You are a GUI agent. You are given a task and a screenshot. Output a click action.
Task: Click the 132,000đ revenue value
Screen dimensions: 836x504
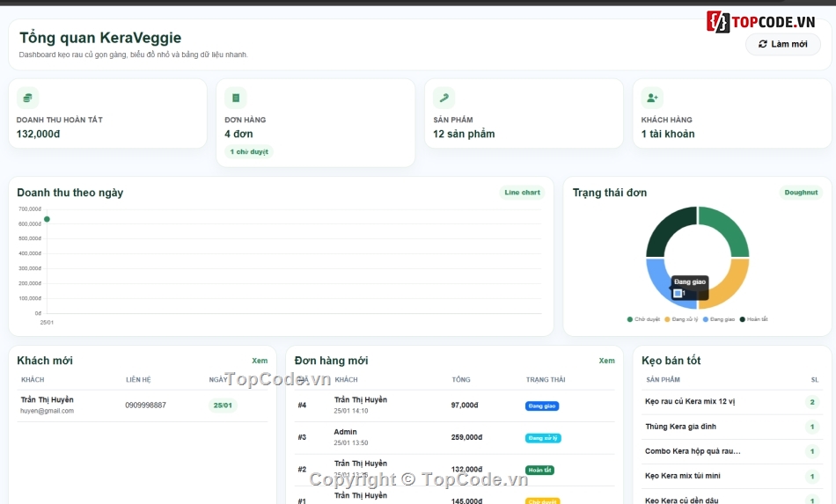tap(39, 135)
